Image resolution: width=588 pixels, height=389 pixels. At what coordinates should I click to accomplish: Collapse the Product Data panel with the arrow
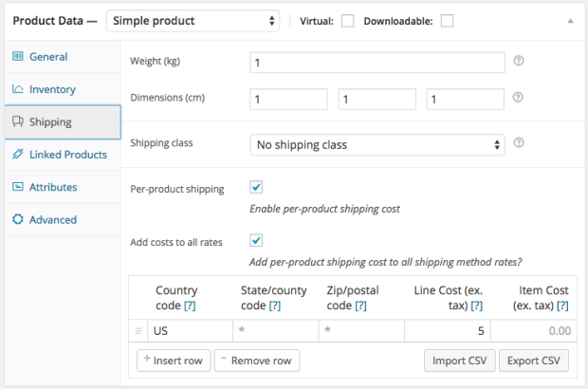569,20
